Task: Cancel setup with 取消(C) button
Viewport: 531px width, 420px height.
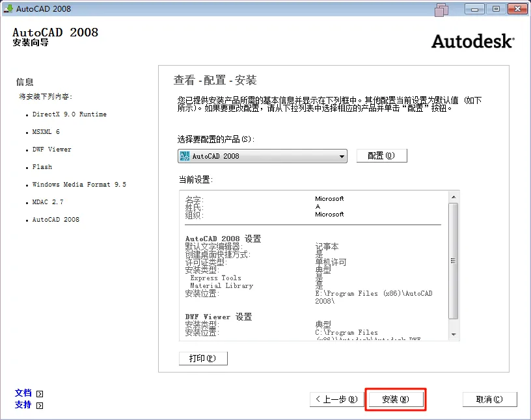Action: (x=490, y=399)
